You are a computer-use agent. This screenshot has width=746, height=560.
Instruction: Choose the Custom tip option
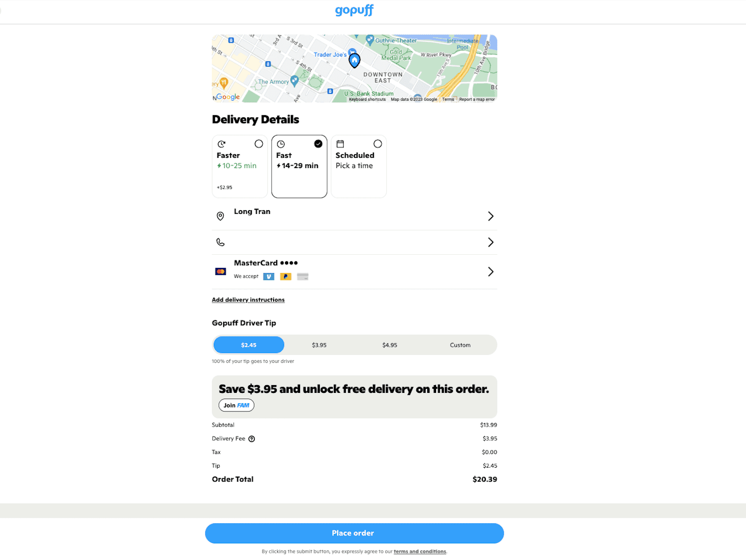click(x=460, y=345)
